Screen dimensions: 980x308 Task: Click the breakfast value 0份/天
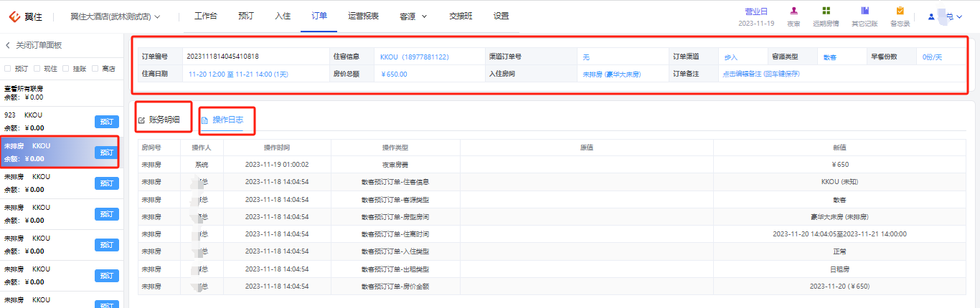tap(932, 57)
